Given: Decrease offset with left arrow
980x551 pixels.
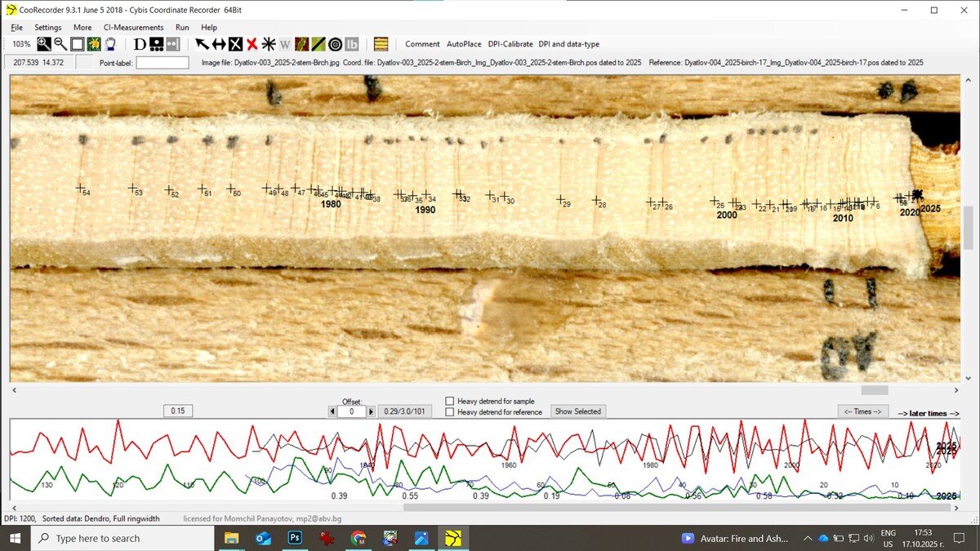Looking at the screenshot, I should click(x=332, y=412).
